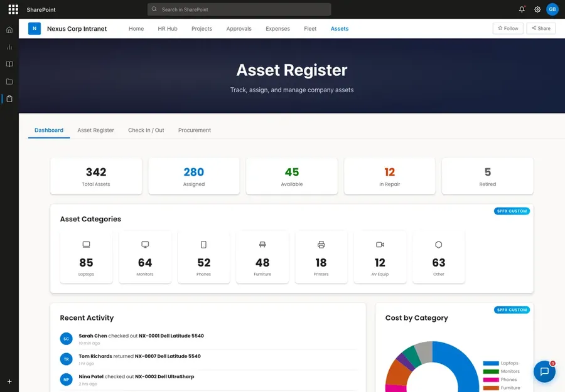Click the plus icon at sidebar bottom
565x392 pixels.
[x=9, y=381]
